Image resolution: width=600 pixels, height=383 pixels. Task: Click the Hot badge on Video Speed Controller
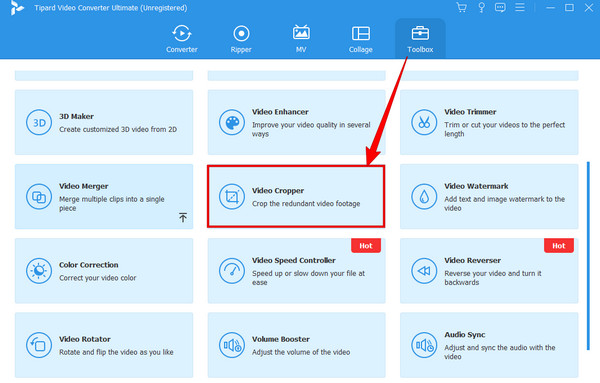click(x=366, y=246)
